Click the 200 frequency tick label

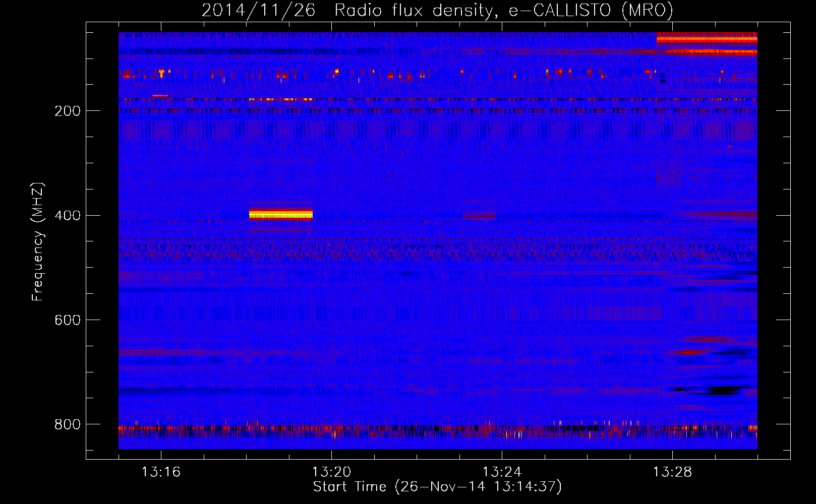click(68, 111)
